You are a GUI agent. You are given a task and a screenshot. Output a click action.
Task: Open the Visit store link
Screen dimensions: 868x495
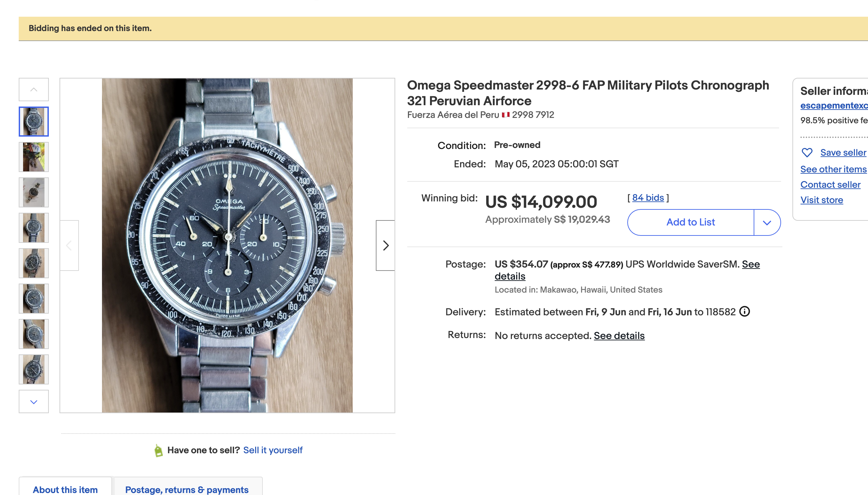(x=822, y=200)
